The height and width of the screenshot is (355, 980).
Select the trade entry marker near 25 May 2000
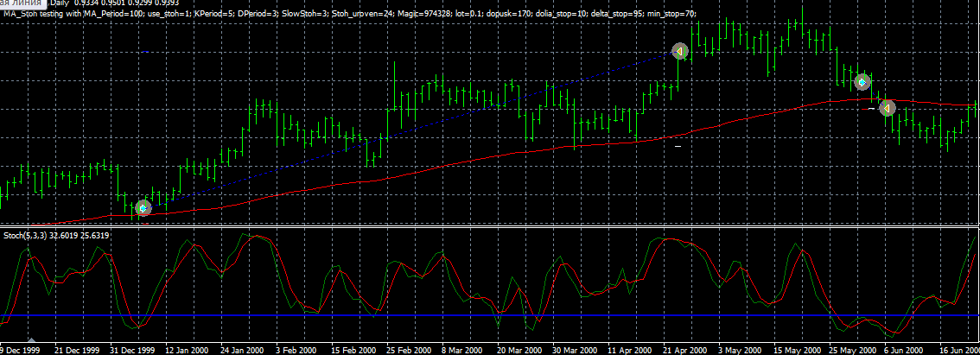pos(862,82)
